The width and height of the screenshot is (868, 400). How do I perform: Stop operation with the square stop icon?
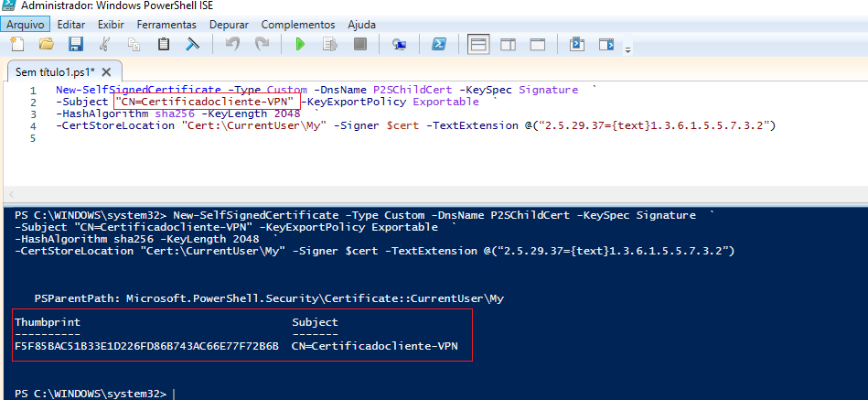pyautogui.click(x=359, y=44)
